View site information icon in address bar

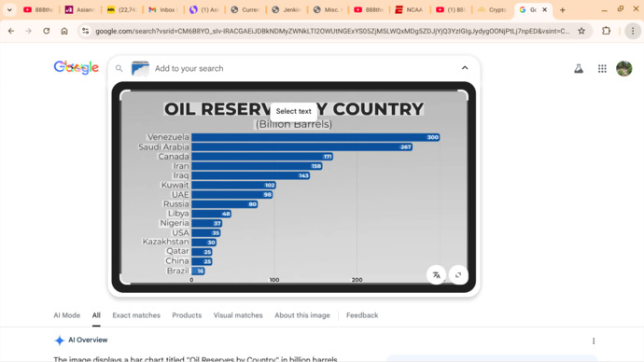point(85,31)
